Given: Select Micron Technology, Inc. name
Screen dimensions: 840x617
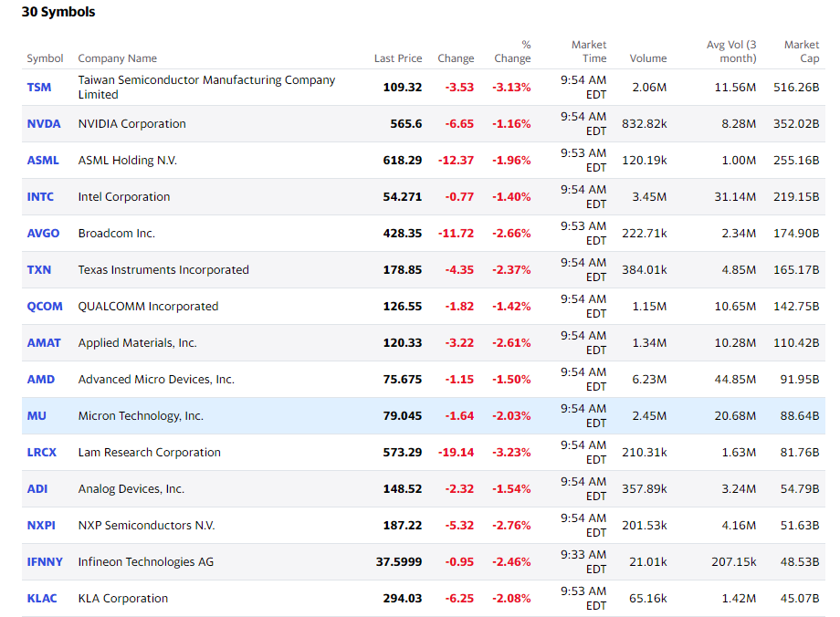Looking at the screenshot, I should 141,415.
